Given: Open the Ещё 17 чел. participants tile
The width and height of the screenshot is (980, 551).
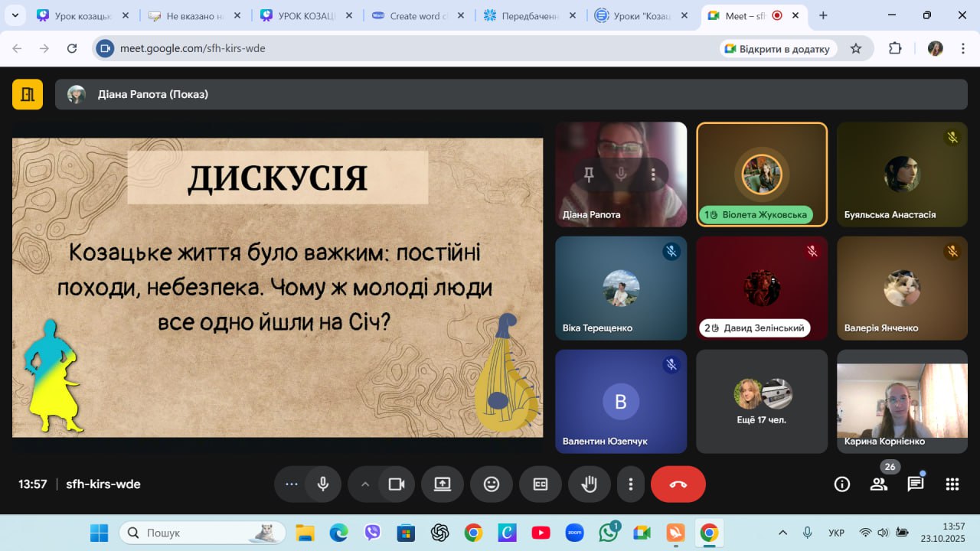Looking at the screenshot, I should [x=762, y=402].
